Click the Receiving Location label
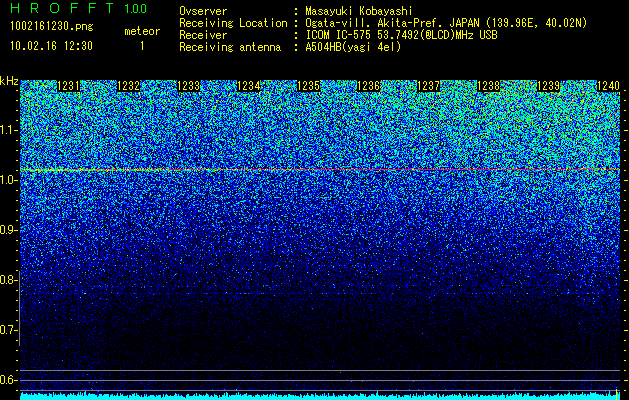Viewport: 629px width, 400px height. click(233, 23)
